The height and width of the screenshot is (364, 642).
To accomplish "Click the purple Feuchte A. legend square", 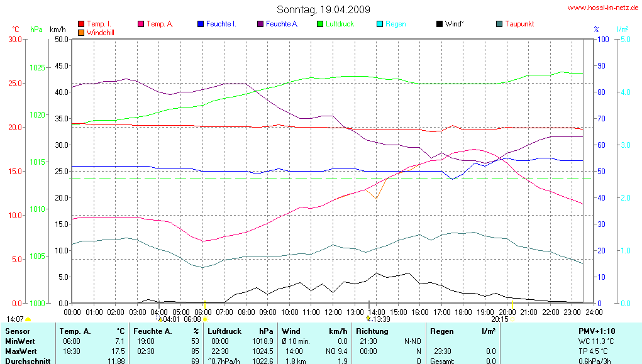I will tap(260, 24).
